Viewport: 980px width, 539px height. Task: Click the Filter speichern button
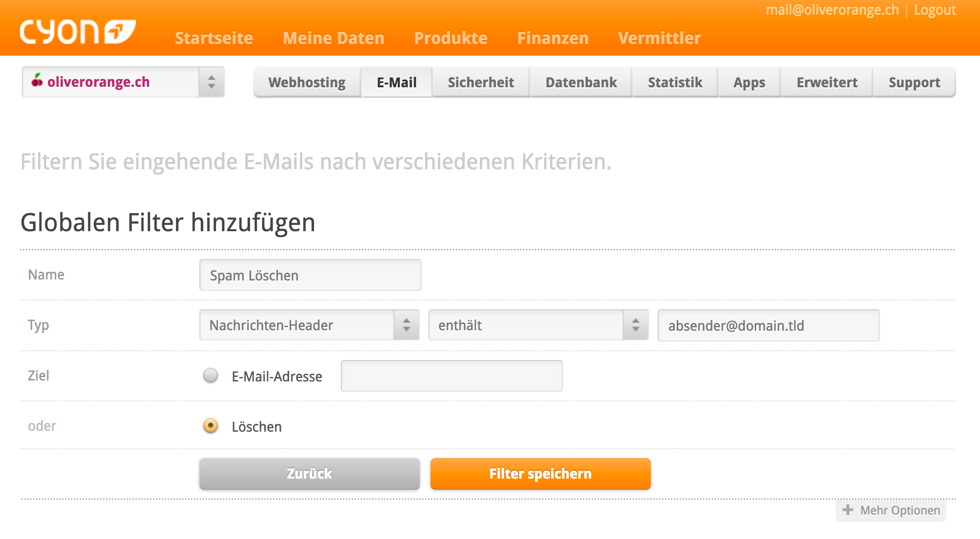point(540,474)
